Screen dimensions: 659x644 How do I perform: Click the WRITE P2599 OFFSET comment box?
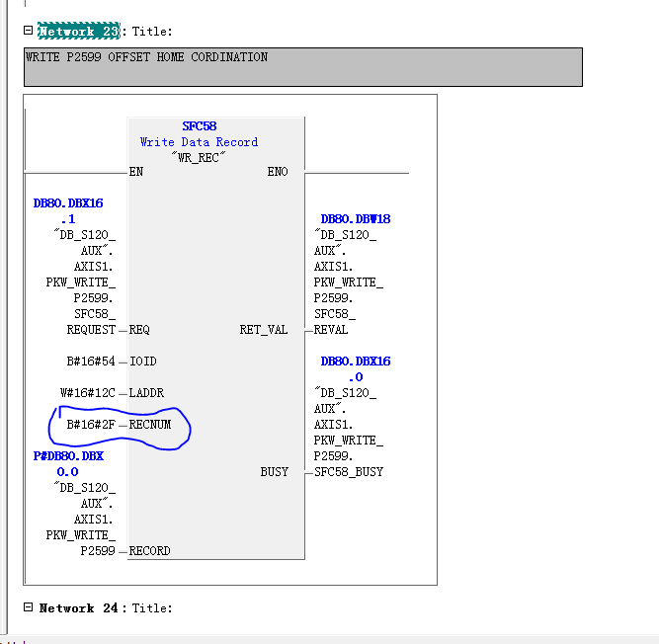(302, 66)
